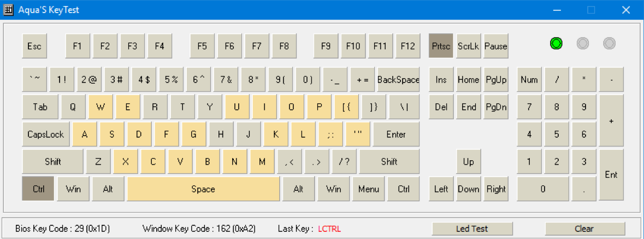Click the PgDn key
The height and width of the screenshot is (239, 644).
click(x=496, y=107)
